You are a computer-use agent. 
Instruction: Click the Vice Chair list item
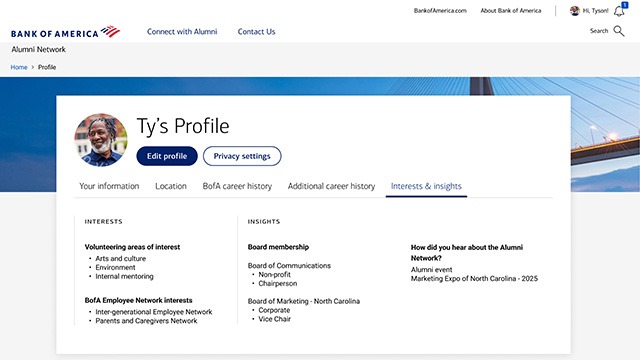(274, 319)
